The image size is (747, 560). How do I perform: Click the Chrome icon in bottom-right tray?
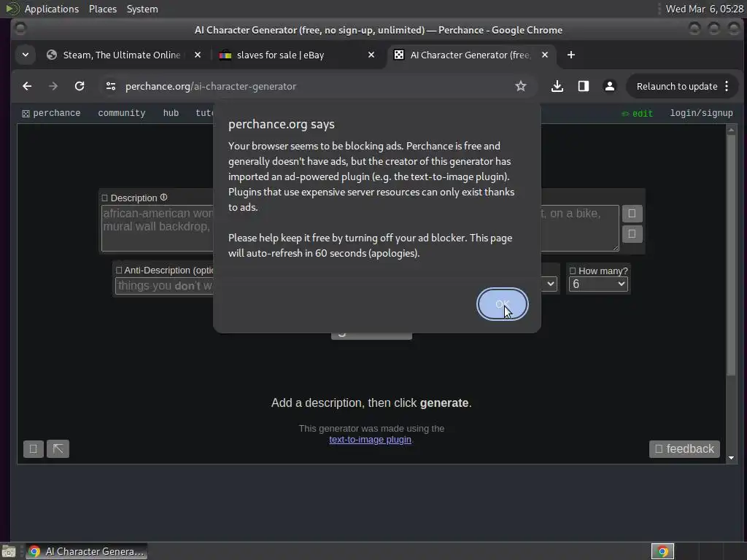662,551
